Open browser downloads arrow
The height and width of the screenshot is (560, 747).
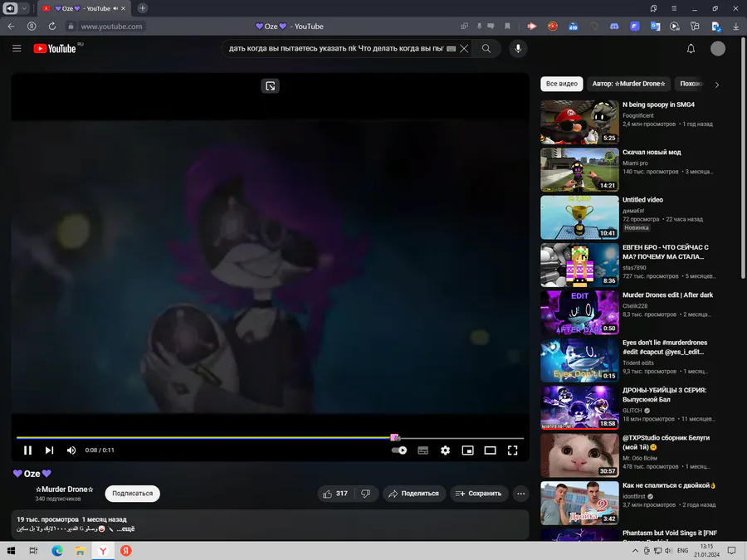click(x=735, y=27)
